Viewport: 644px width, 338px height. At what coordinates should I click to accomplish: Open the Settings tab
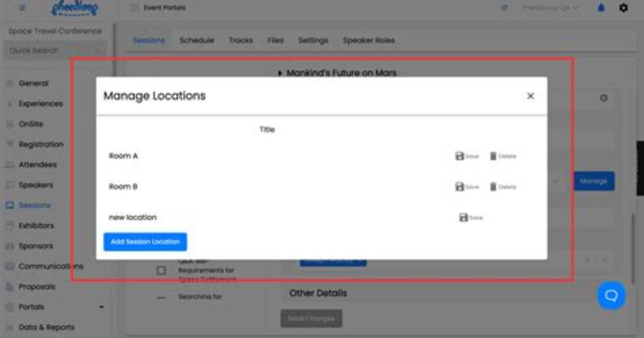pos(313,40)
